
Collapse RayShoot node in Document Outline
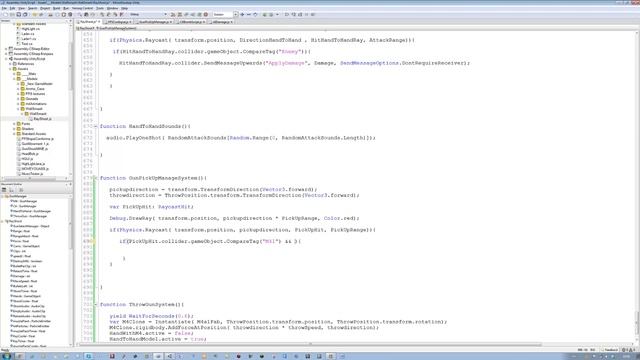click(x=3, y=221)
